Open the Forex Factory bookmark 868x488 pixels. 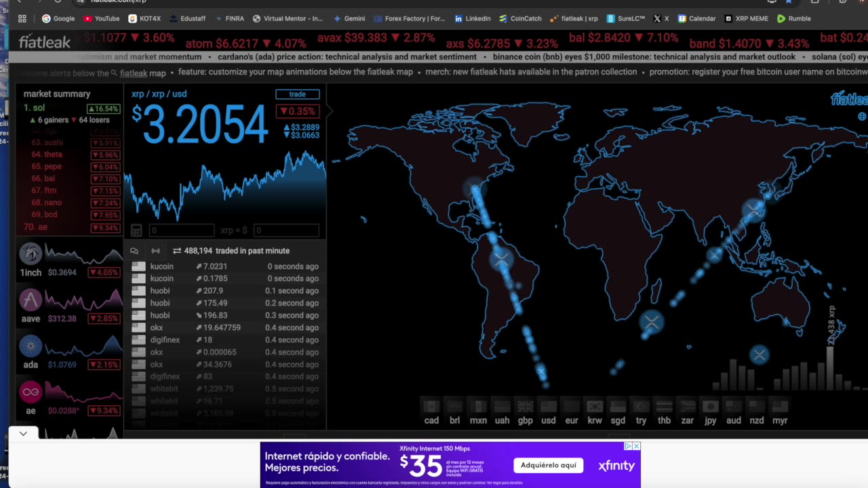point(409,18)
